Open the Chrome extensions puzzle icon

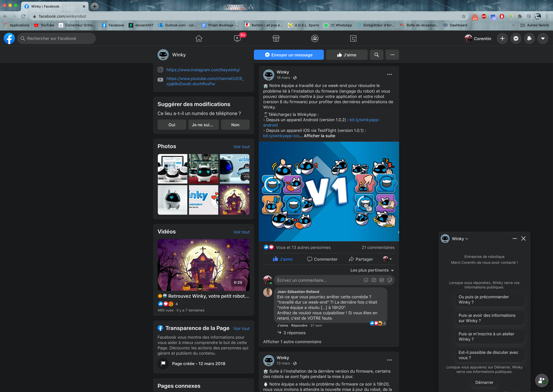520,16
